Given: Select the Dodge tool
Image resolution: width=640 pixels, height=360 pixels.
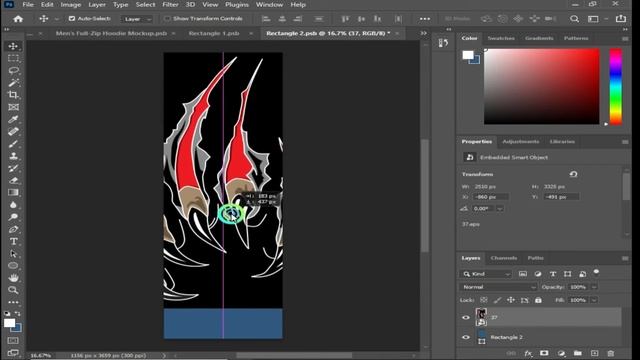Looking at the screenshot, I should (x=13, y=217).
